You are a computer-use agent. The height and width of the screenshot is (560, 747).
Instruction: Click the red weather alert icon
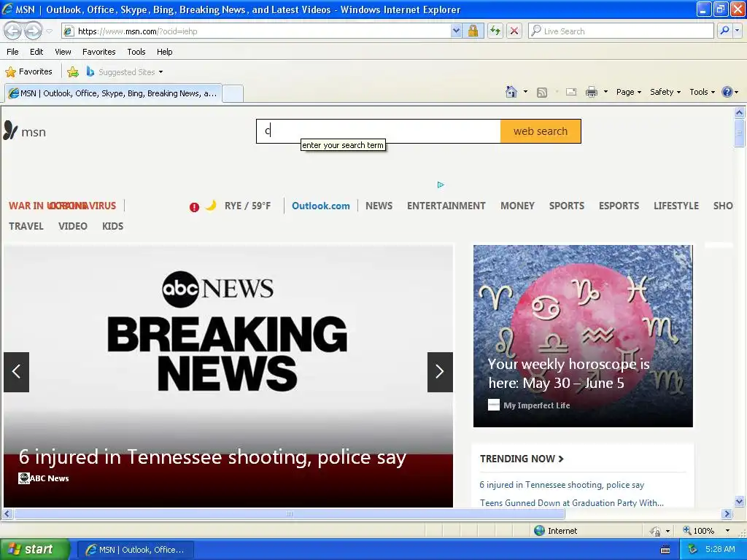pos(194,207)
